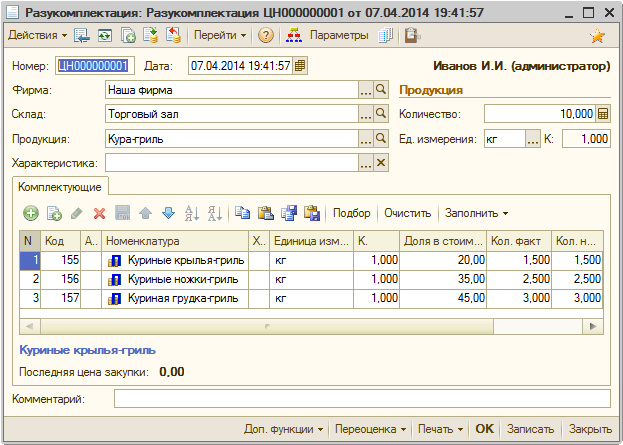Image resolution: width=623 pixels, height=445 pixels.
Task: Open the Действия dropdown menu
Action: point(37,35)
